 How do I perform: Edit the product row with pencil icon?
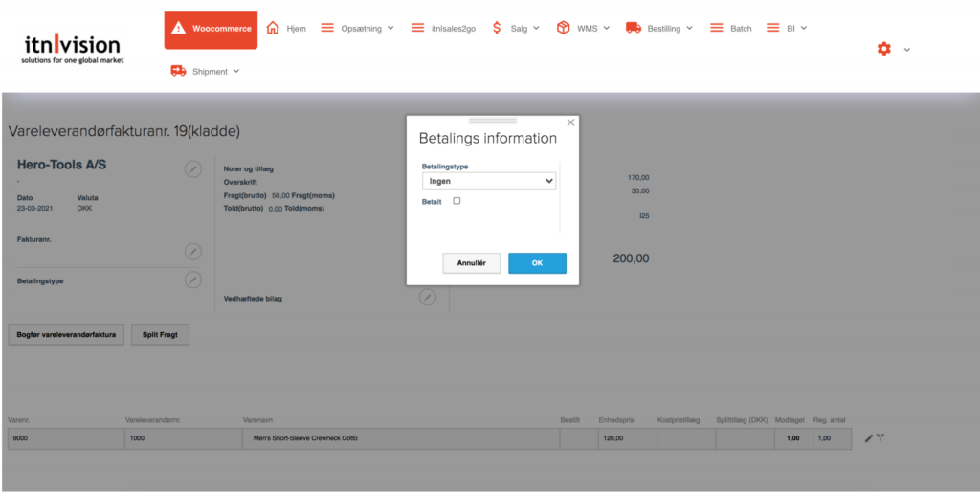point(869,438)
